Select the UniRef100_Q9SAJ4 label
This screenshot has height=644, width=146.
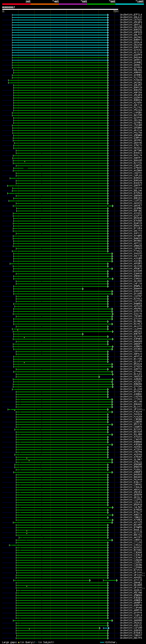[x=131, y=42]
